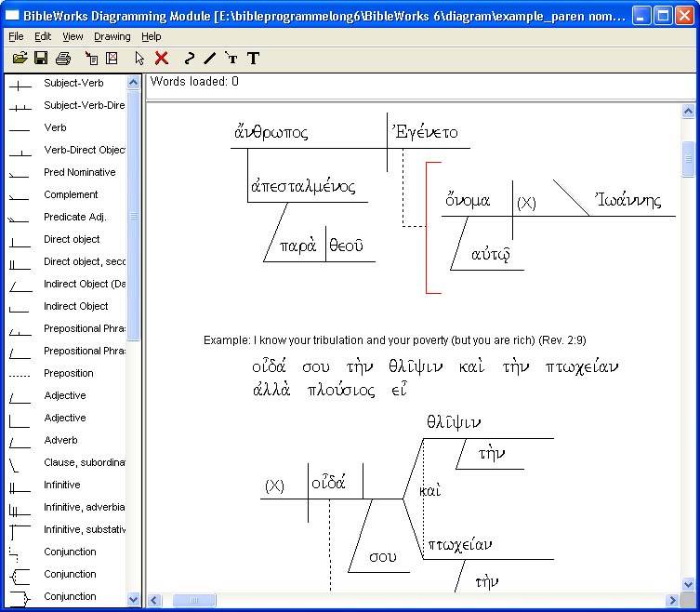700x612 pixels.
Task: Select the word Ἐγένετο in the diagram
Action: [425, 132]
